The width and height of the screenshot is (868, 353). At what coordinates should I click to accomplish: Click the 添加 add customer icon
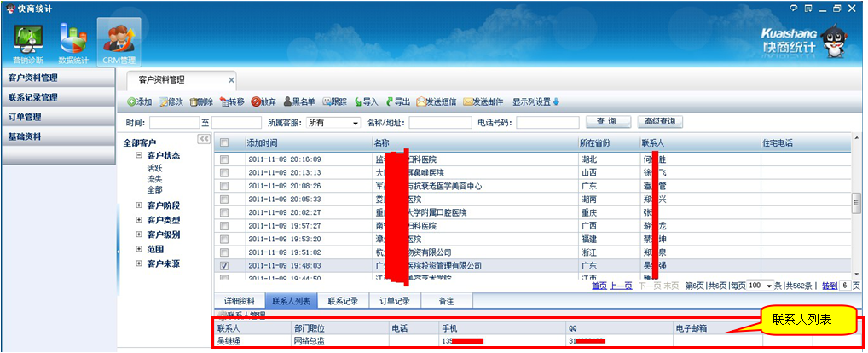coord(132,102)
